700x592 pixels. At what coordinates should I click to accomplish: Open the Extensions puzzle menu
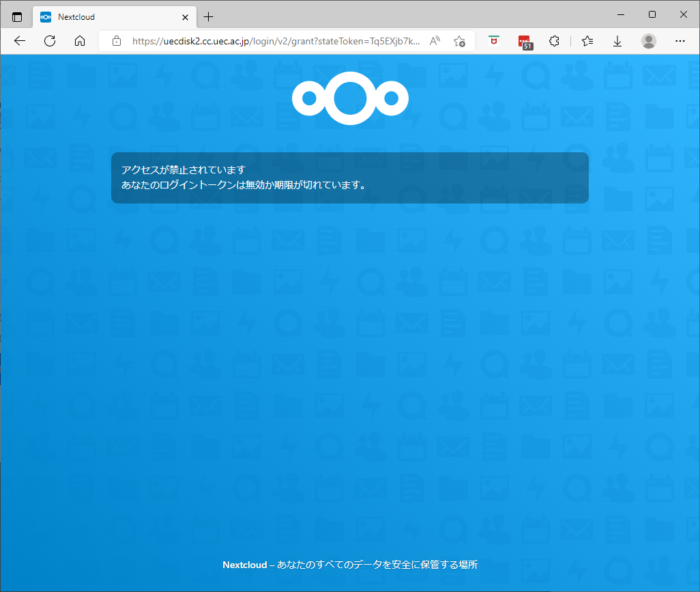pos(554,41)
